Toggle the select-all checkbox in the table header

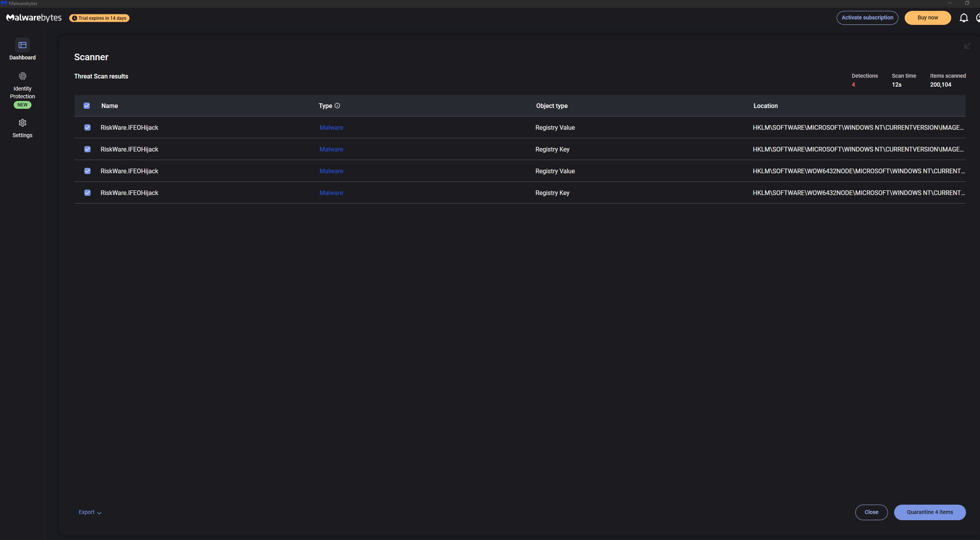click(87, 106)
